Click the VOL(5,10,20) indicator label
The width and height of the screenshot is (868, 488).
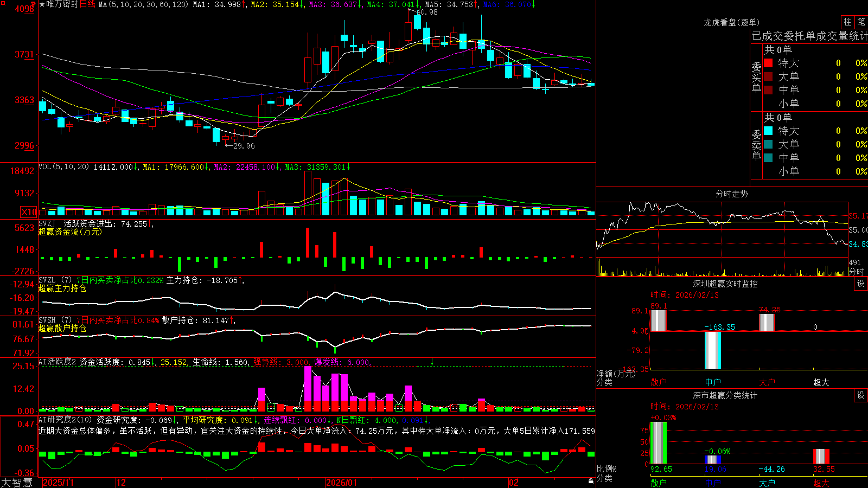pos(63,166)
